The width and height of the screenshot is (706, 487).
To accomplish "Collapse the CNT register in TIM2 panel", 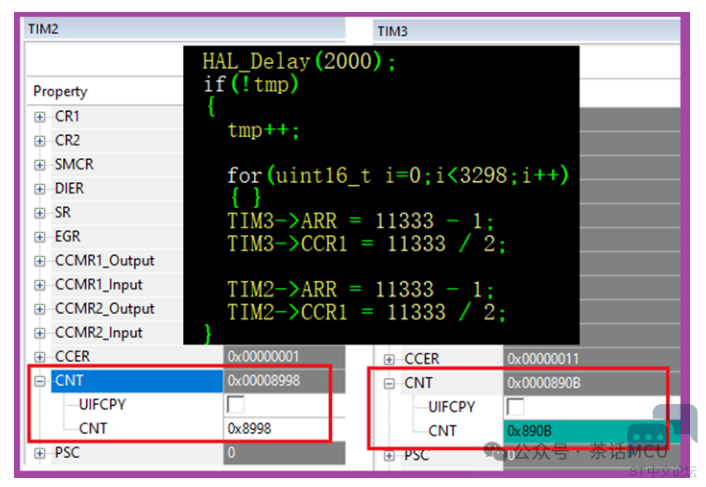I will (40, 381).
